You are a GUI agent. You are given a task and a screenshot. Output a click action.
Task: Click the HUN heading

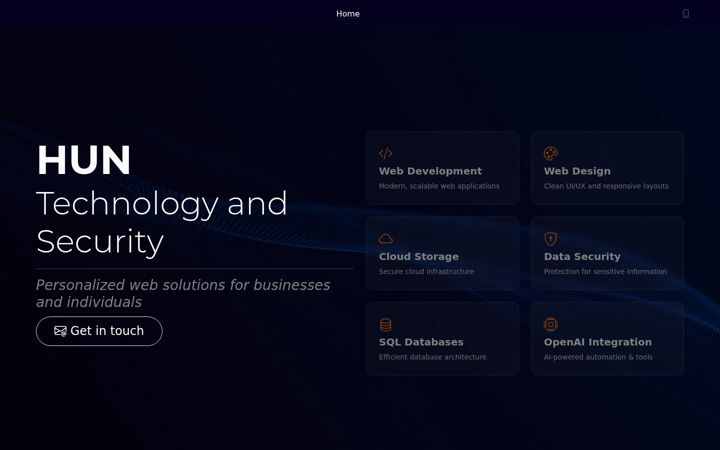(x=84, y=160)
